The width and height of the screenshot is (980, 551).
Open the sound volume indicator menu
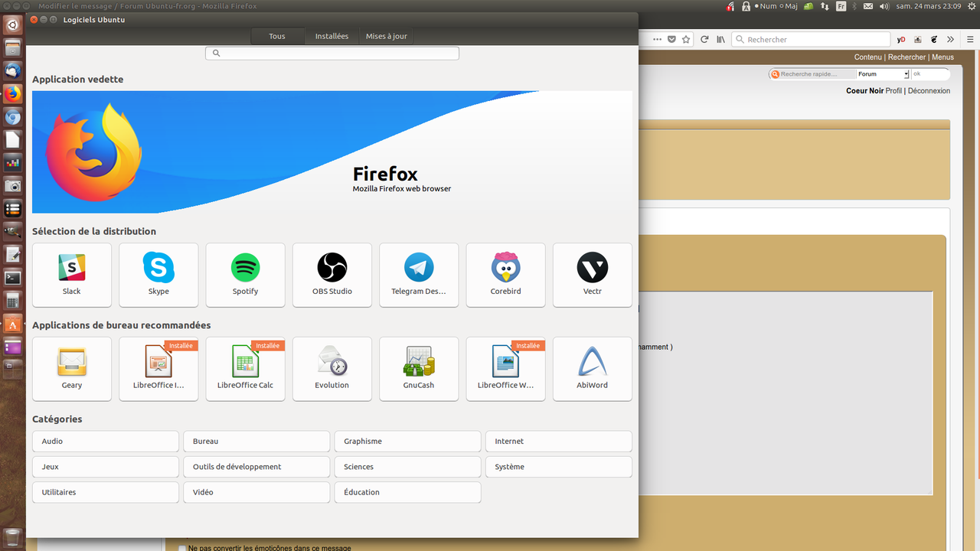(884, 6)
